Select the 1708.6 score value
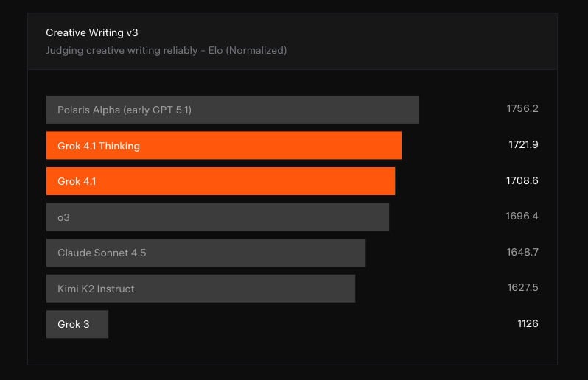The image size is (588, 380). 522,180
